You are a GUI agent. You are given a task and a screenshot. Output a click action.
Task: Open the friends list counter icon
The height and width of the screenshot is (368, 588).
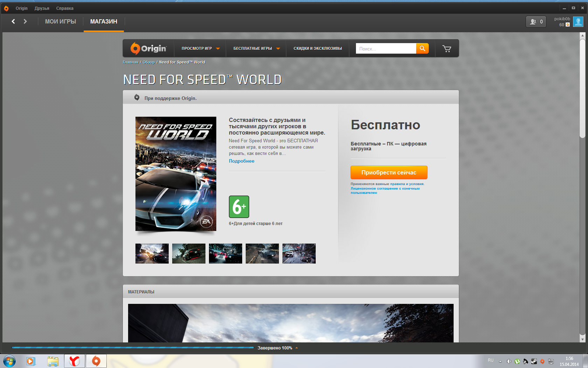[x=535, y=22]
